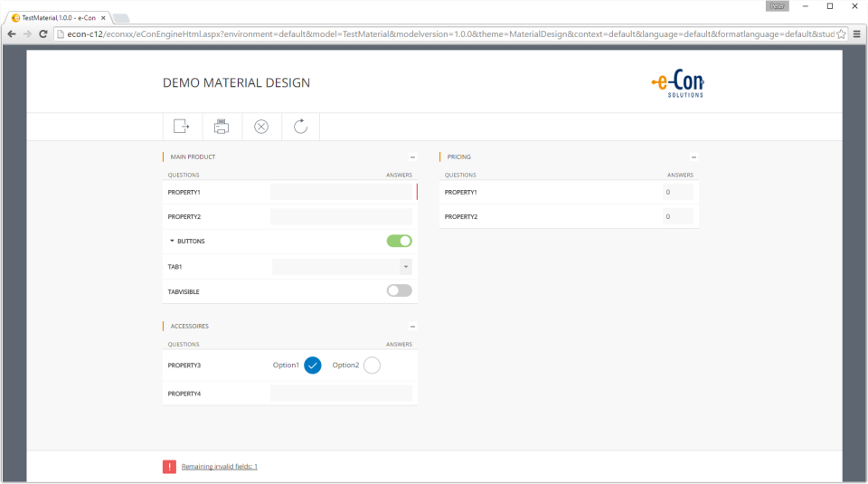Image resolution: width=868 pixels, height=484 pixels.
Task: Close the TestMaterial browser tab
Action: pyautogui.click(x=103, y=18)
